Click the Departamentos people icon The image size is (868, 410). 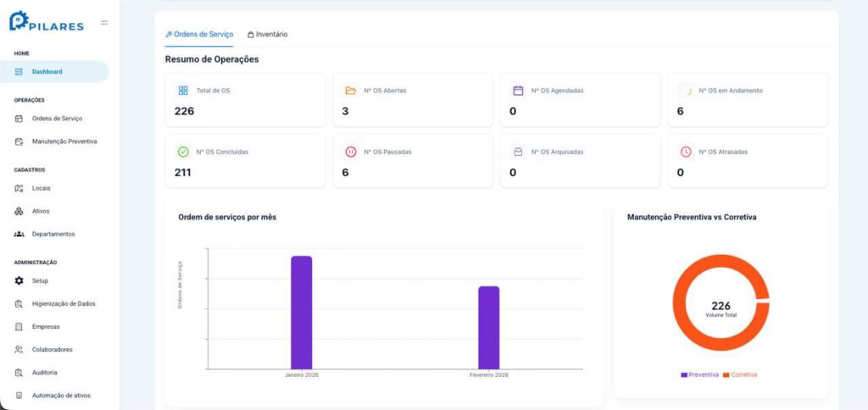(19, 235)
